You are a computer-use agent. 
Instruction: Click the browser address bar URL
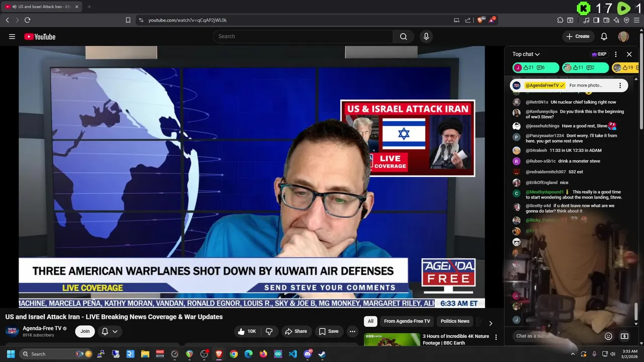tap(188, 20)
